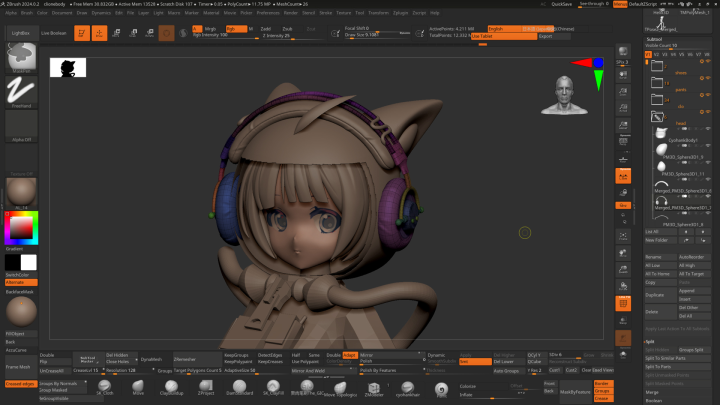Activate the Edit mode button

coord(82,33)
